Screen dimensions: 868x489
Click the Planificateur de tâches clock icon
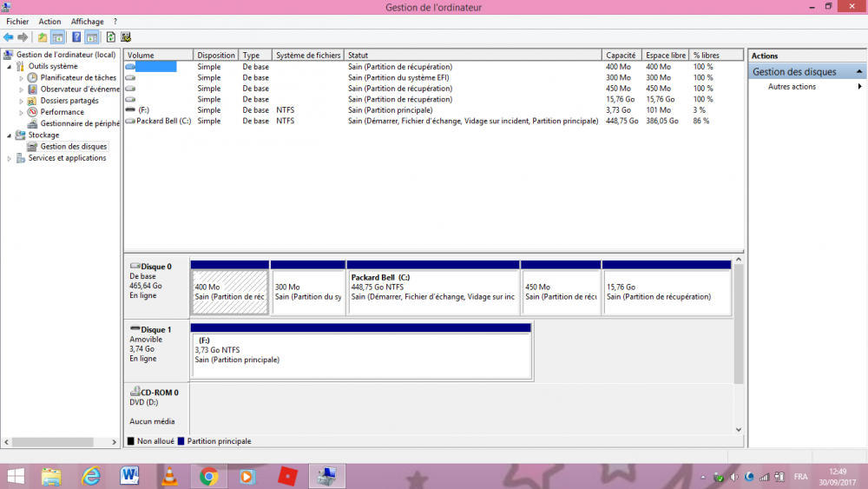[33, 77]
